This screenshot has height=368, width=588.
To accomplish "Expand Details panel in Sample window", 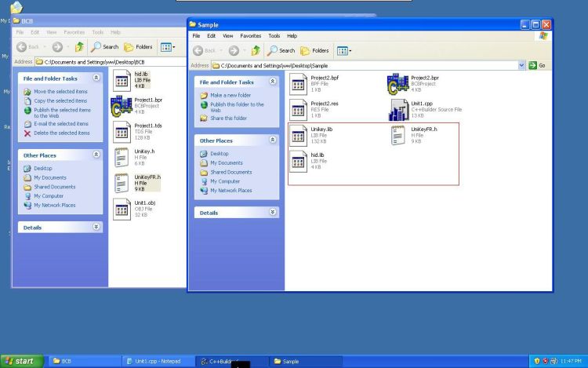I will tap(273, 212).
